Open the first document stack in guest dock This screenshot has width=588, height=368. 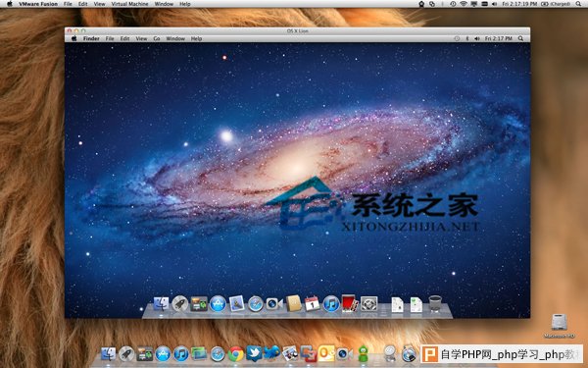(397, 304)
